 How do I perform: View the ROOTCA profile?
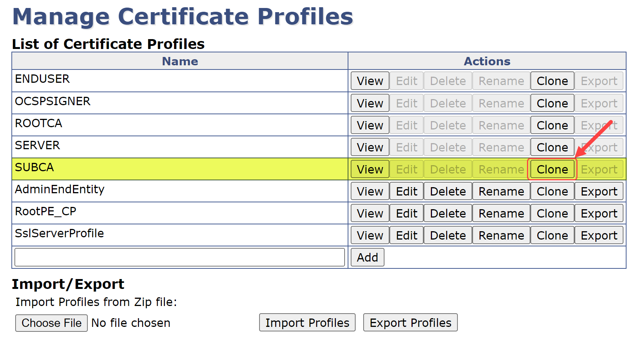pos(370,125)
